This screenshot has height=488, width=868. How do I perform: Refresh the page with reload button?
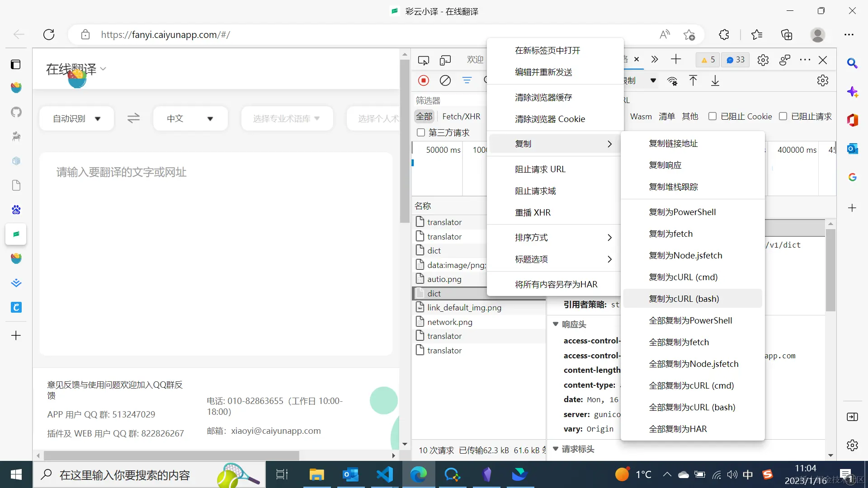click(x=49, y=35)
